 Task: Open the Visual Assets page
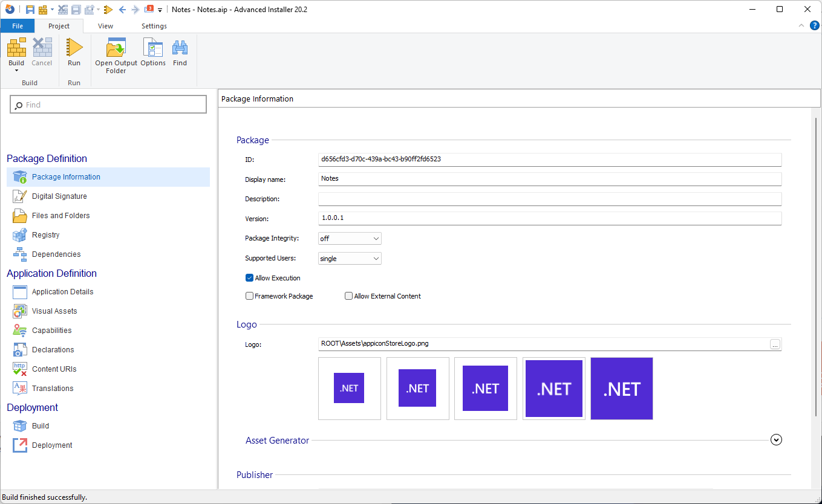[54, 311]
